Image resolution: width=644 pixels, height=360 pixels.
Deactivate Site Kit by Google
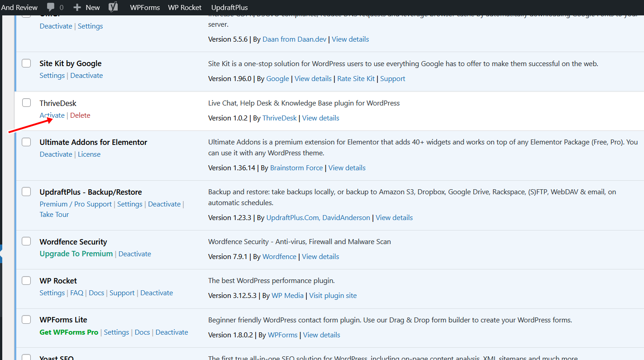tap(86, 76)
